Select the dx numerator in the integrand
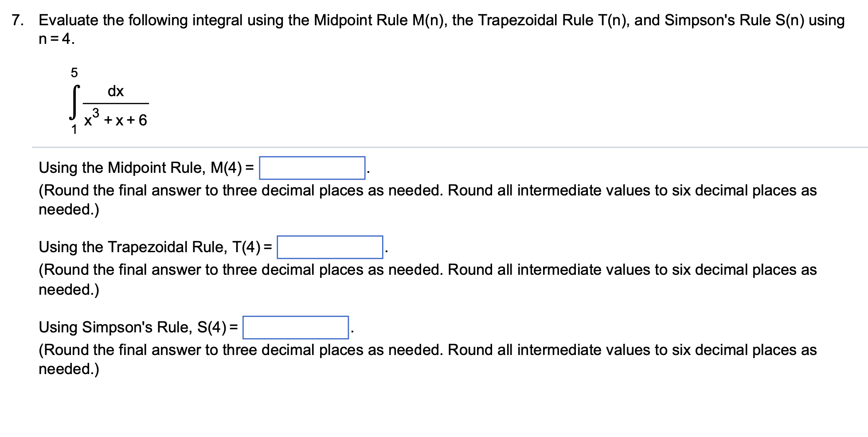This screenshot has width=868, height=437. (x=115, y=90)
